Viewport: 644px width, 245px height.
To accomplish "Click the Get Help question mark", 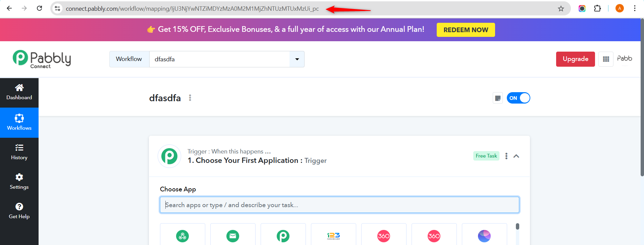I will [x=19, y=211].
